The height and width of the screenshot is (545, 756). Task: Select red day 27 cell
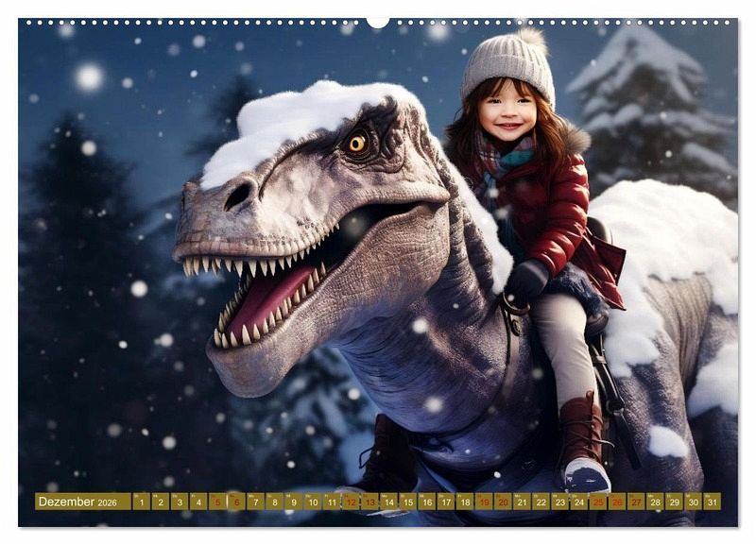(x=636, y=502)
